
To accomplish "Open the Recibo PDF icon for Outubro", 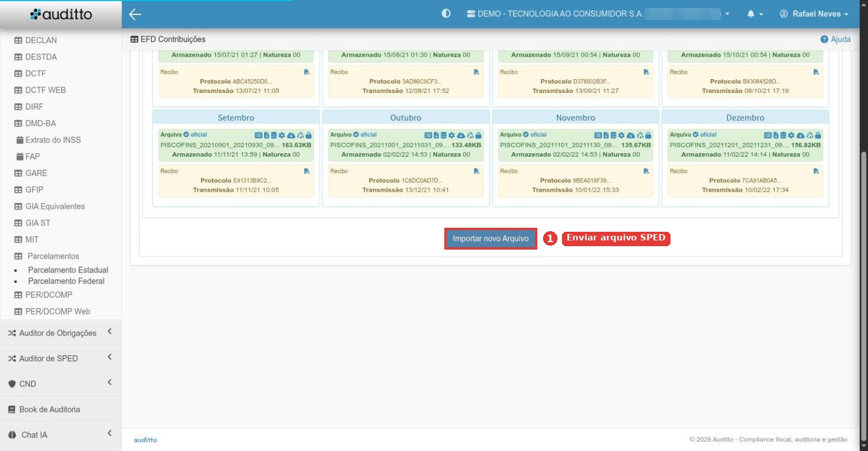I will [x=476, y=171].
